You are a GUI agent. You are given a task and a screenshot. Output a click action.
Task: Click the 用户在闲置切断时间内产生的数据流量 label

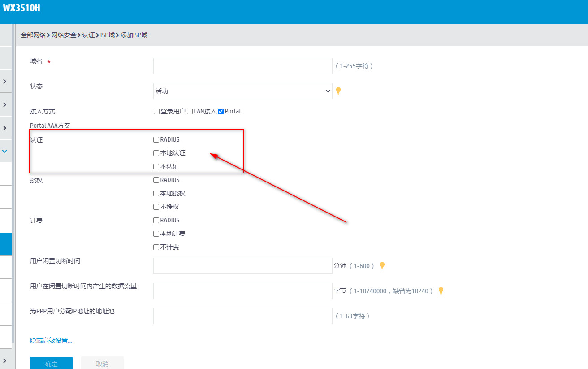(83, 286)
